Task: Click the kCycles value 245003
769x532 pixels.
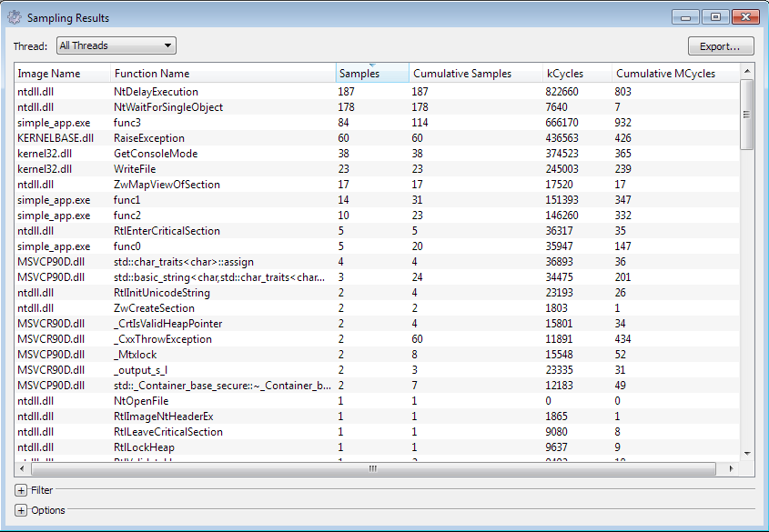Action: point(562,169)
